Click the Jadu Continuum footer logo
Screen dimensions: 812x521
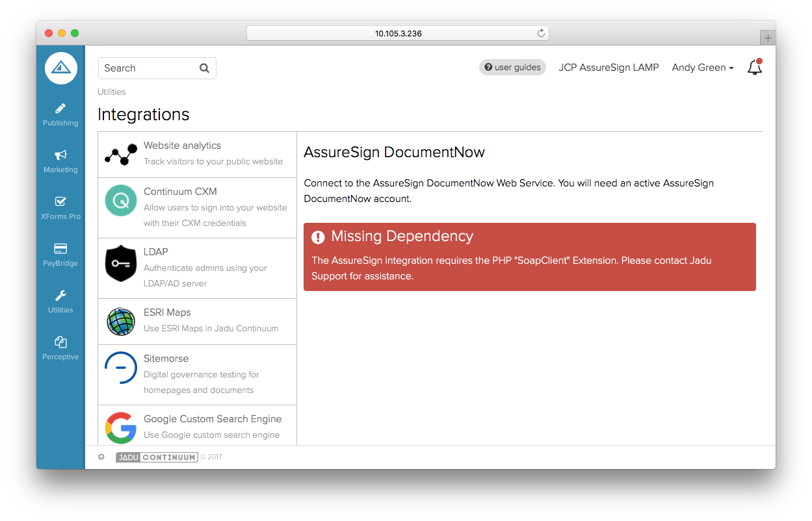[x=157, y=457]
